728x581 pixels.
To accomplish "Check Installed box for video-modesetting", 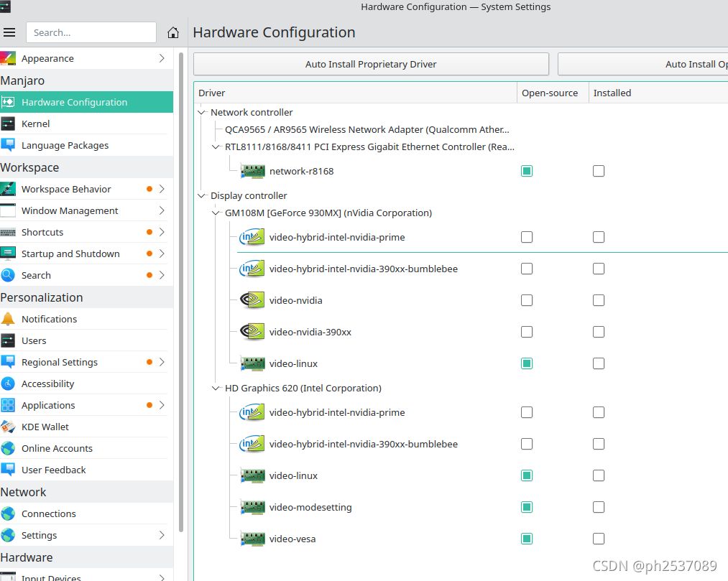I will 599,507.
